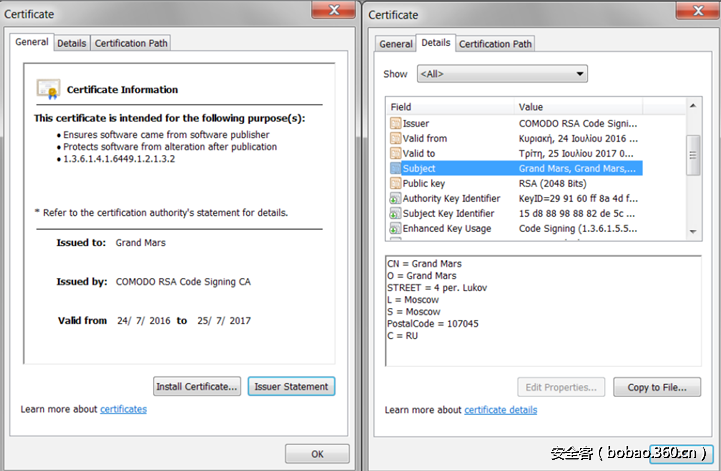The width and height of the screenshot is (721, 471).
Task: Select the Valid from row
Action: point(516,138)
